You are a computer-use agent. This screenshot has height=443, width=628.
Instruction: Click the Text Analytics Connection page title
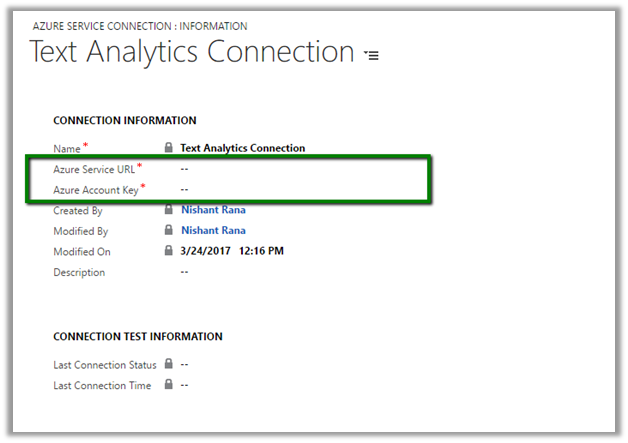pyautogui.click(x=192, y=52)
